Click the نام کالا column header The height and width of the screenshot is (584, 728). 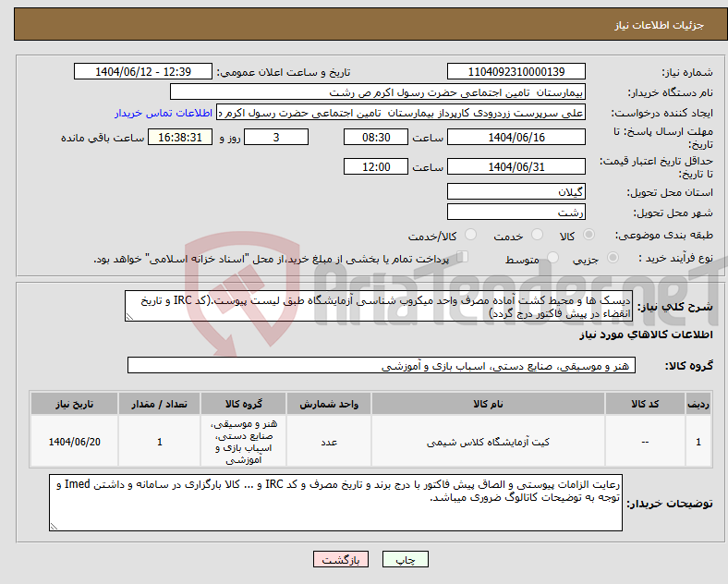[488, 404]
